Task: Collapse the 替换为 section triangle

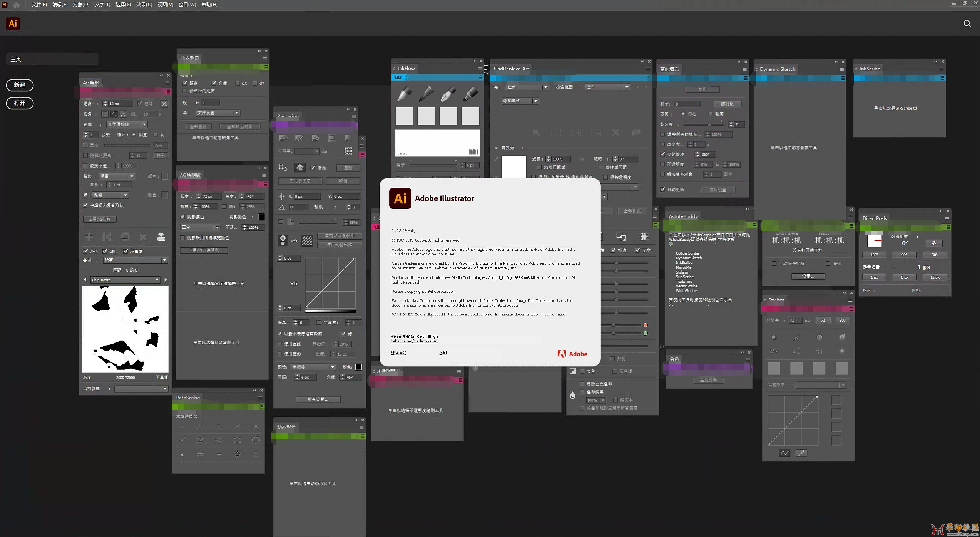Action: click(496, 148)
